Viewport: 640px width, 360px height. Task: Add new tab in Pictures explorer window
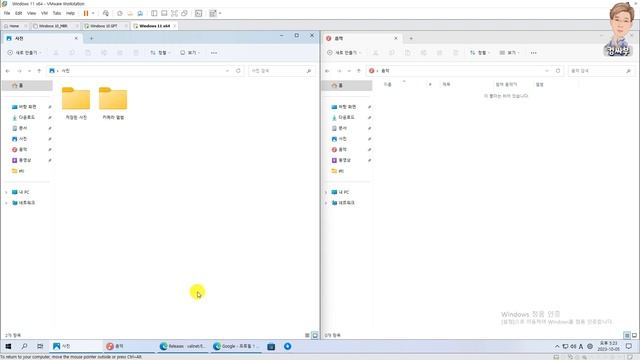point(91,38)
